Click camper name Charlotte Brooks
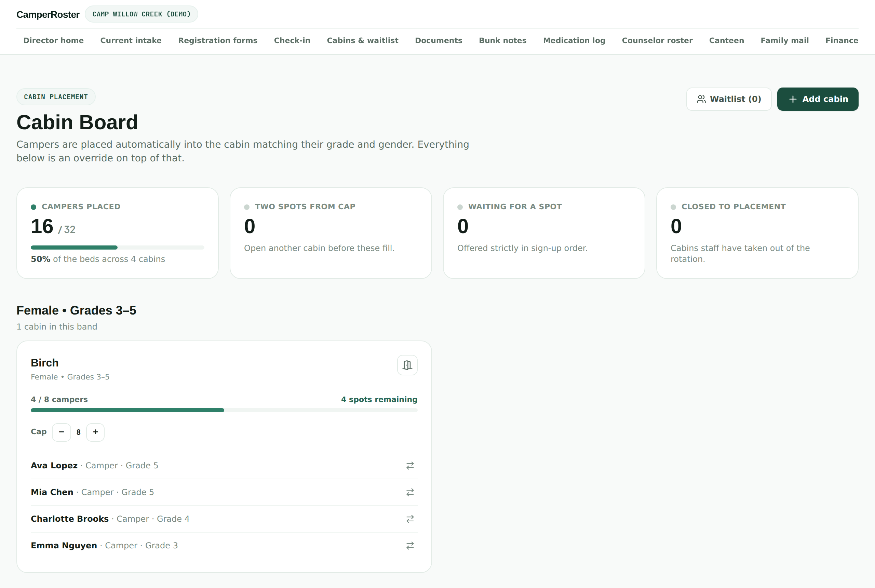This screenshot has width=875, height=588. click(70, 519)
